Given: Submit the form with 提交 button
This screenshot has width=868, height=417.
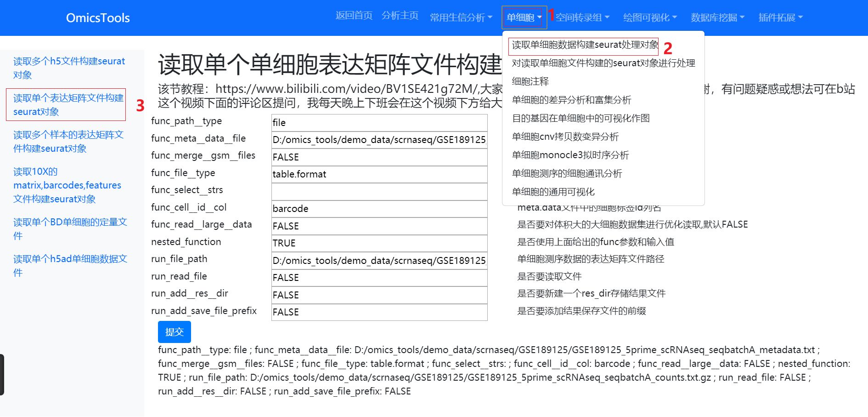Looking at the screenshot, I should coord(175,332).
